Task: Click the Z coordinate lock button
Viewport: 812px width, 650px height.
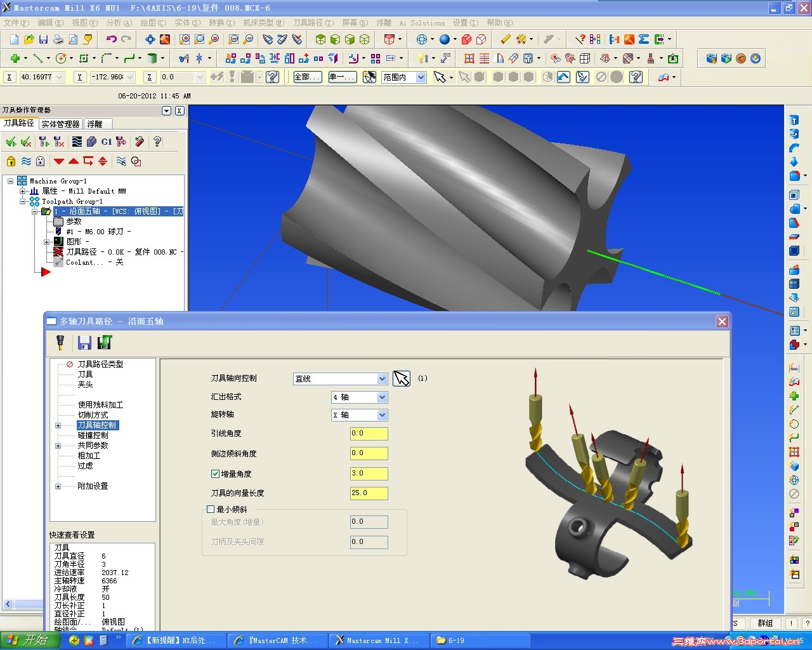Action: (x=149, y=77)
